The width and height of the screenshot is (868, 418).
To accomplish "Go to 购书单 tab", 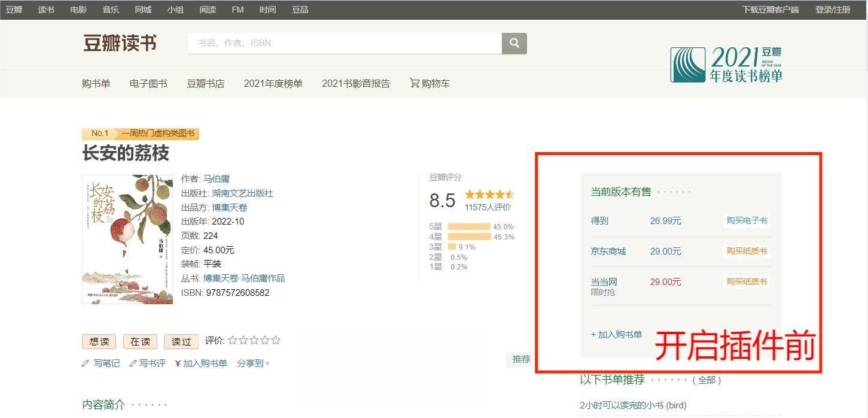I will click(96, 83).
